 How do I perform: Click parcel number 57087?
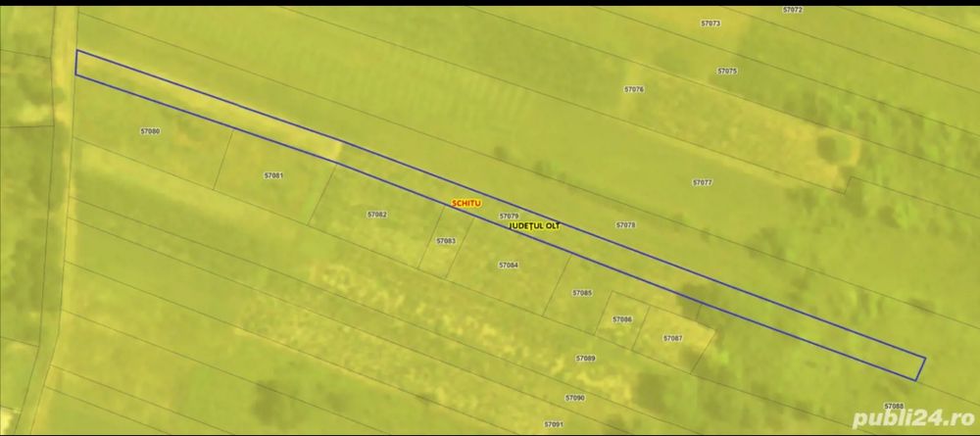(672, 338)
